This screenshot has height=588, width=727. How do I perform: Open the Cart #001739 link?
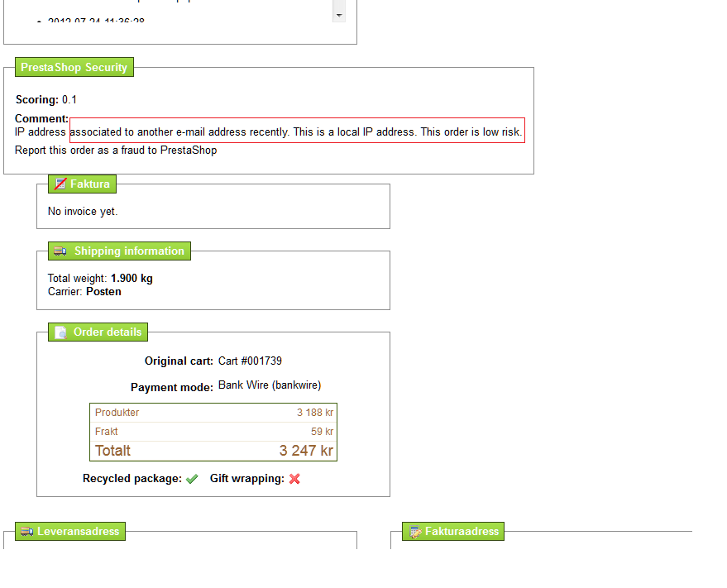250,361
